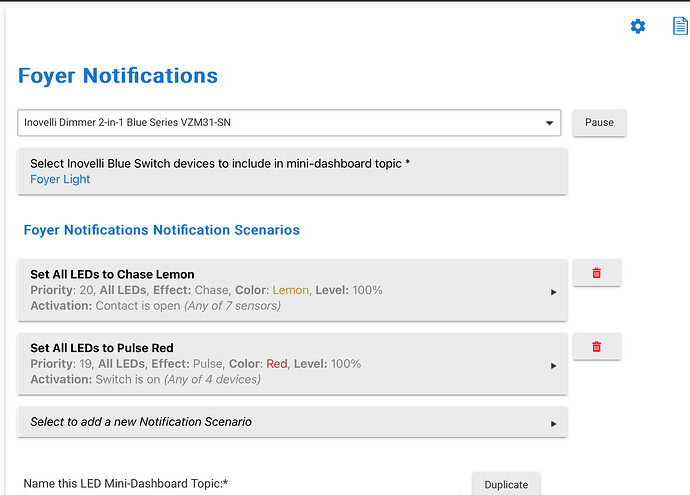Click the Lemon color label

pyautogui.click(x=291, y=290)
